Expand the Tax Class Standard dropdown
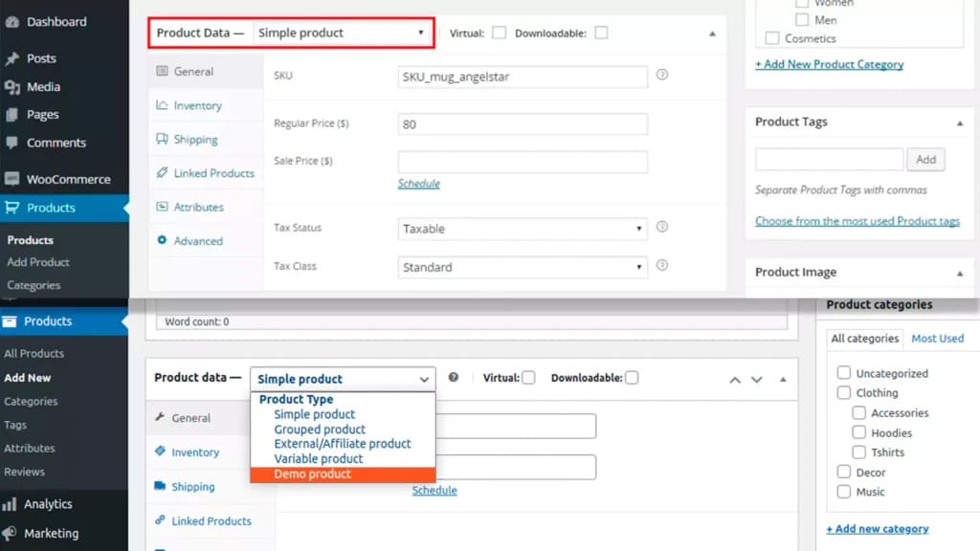 523,268
